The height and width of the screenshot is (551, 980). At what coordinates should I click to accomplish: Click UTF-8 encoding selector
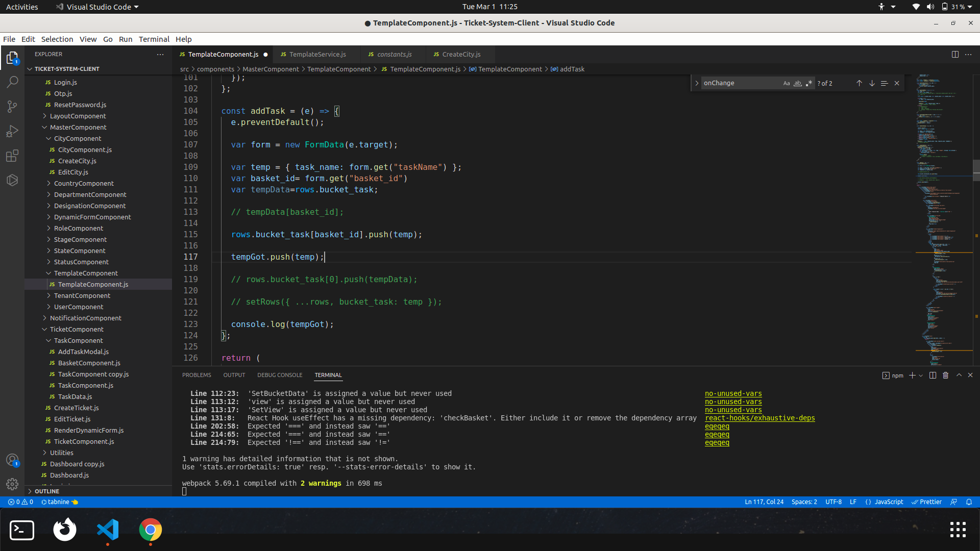pos(834,502)
